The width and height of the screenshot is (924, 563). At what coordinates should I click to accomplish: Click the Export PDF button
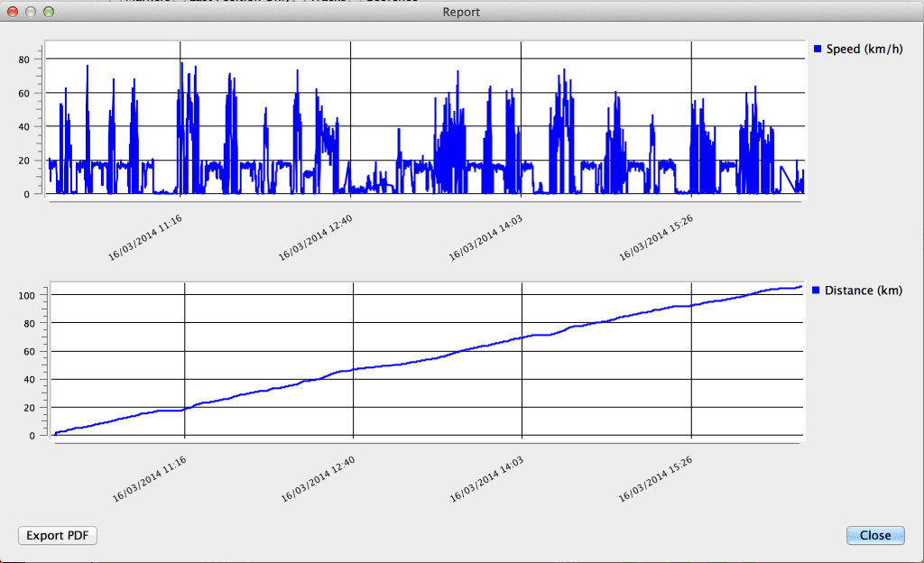pos(58,535)
